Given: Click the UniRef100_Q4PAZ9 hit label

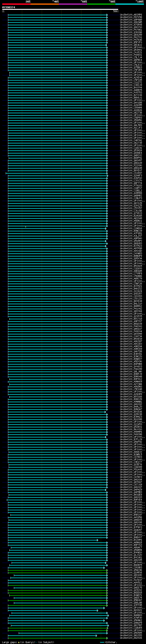Looking at the screenshot, I should click(x=131, y=490).
